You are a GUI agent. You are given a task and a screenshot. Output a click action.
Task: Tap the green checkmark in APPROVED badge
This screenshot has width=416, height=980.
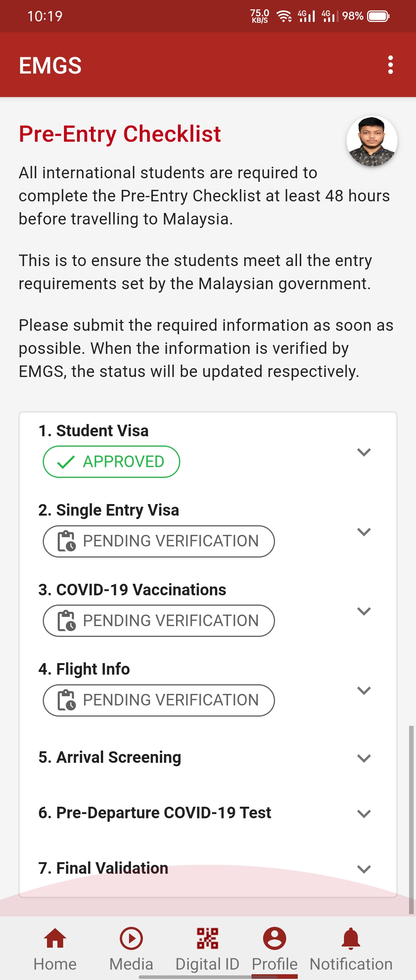point(66,462)
